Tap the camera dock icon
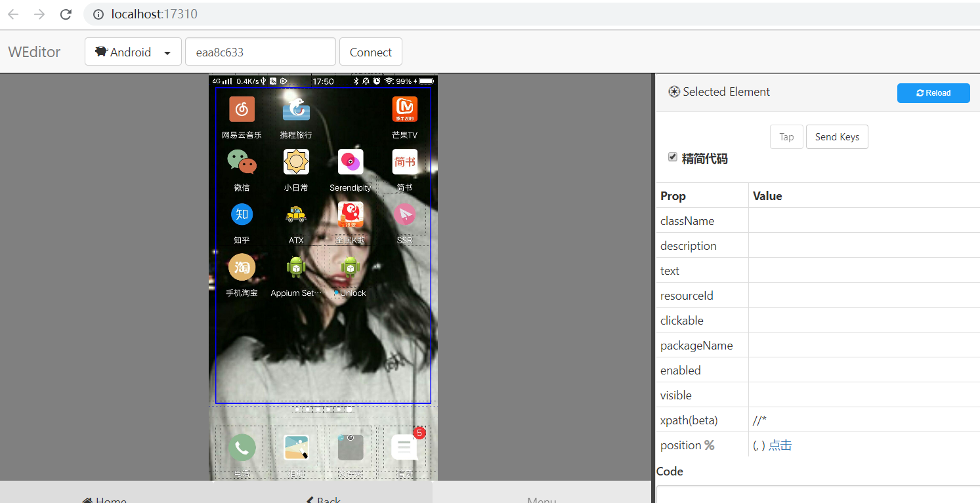Image resolution: width=980 pixels, height=503 pixels. [x=351, y=447]
